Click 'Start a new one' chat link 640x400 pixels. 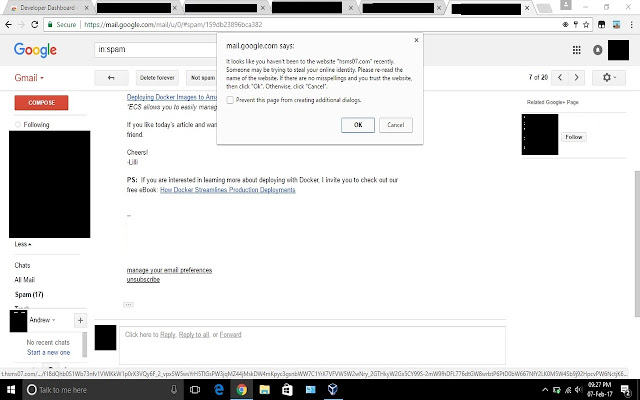tap(49, 352)
